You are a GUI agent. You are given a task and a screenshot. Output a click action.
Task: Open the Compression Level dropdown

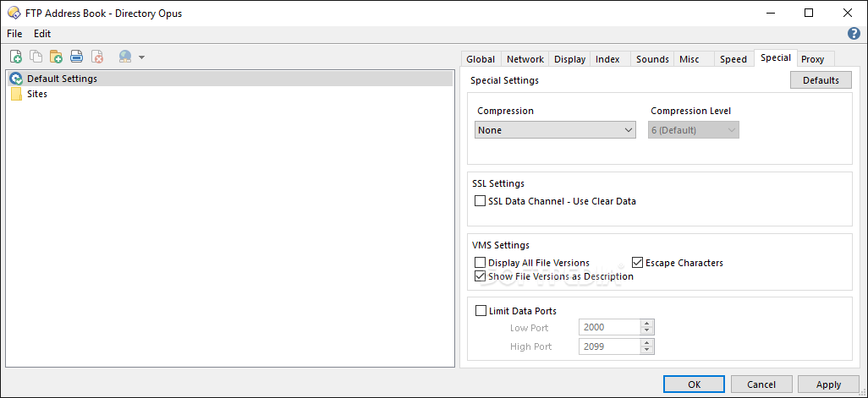pyautogui.click(x=694, y=130)
